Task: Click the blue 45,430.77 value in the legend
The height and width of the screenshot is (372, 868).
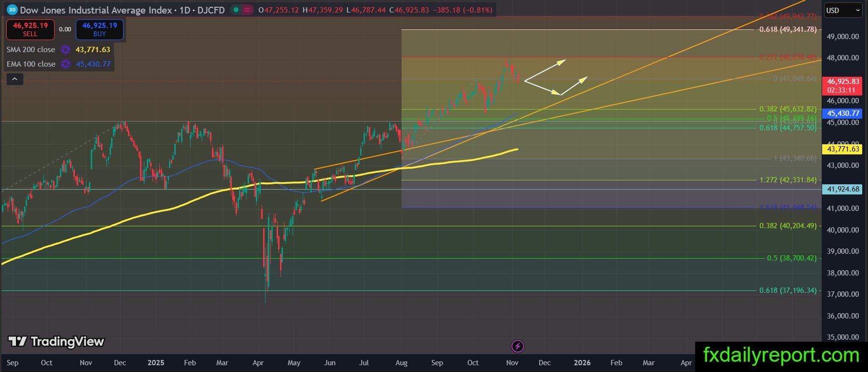Action: (x=93, y=64)
